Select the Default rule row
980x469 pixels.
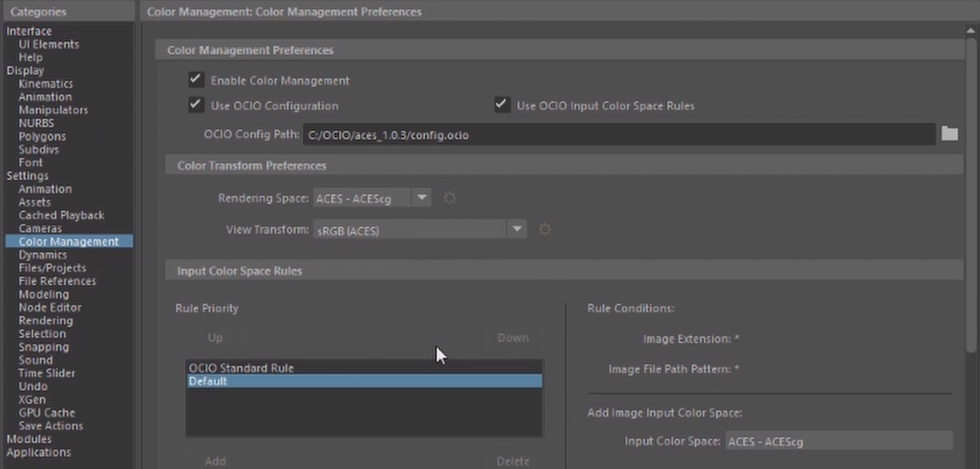[364, 381]
